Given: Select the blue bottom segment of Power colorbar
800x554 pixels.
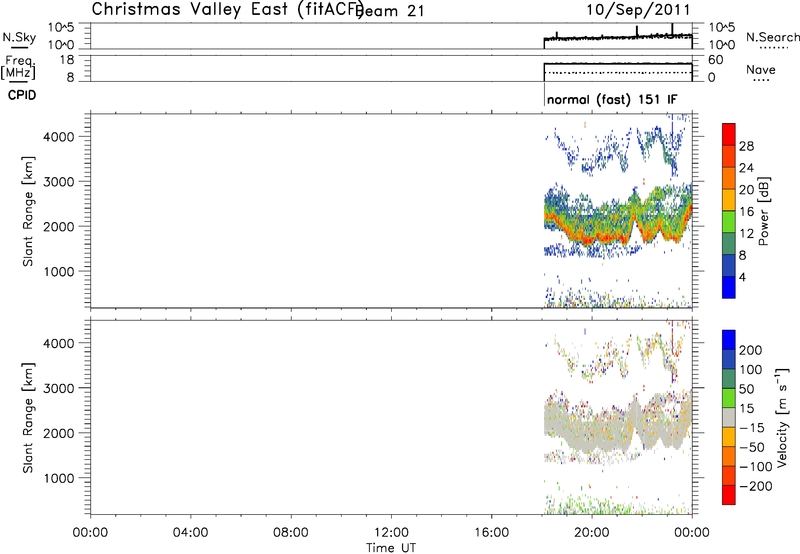Looking at the screenshot, I should point(729,287).
